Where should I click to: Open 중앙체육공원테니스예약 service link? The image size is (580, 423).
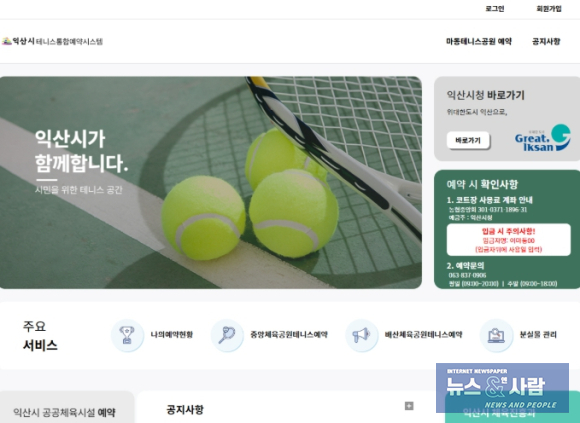[x=289, y=335]
